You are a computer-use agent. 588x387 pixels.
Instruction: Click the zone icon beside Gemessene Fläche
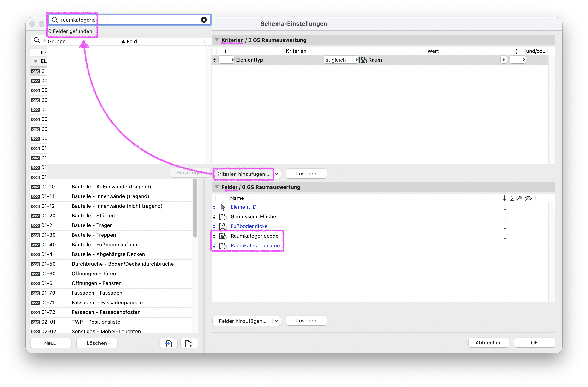pos(223,217)
